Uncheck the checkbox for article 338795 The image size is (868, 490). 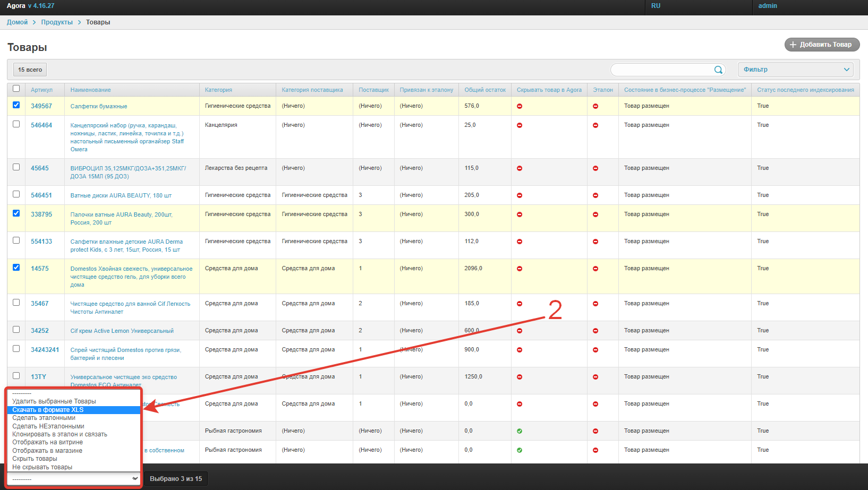(x=16, y=213)
